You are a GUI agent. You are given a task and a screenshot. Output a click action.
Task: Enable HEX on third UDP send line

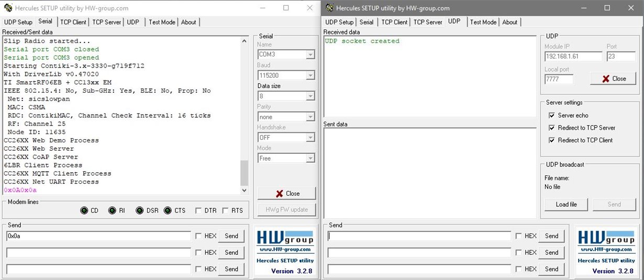pyautogui.click(x=519, y=269)
